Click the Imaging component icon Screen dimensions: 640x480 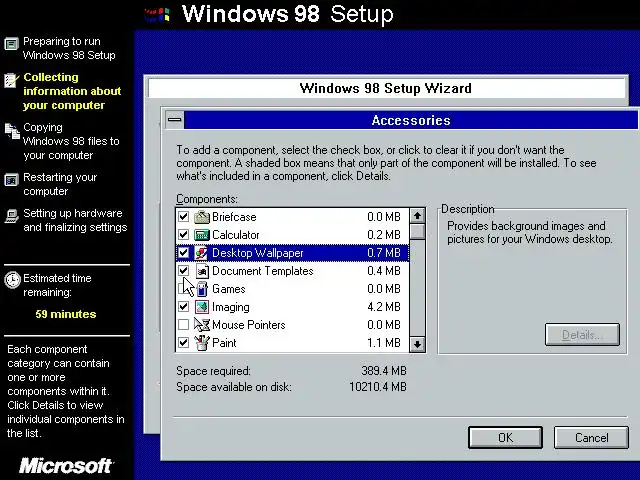pos(202,307)
